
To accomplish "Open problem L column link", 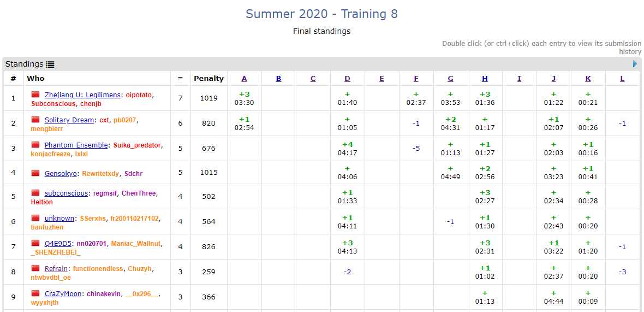I will [x=622, y=79].
